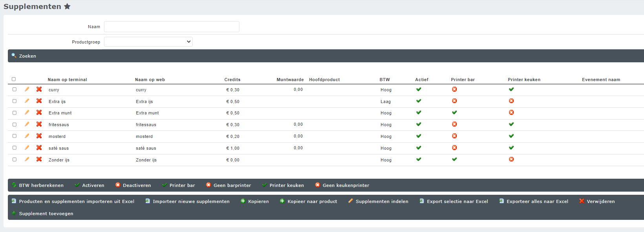
Task: Edit the fritessaus row via pencil icon
Action: pos(27,124)
